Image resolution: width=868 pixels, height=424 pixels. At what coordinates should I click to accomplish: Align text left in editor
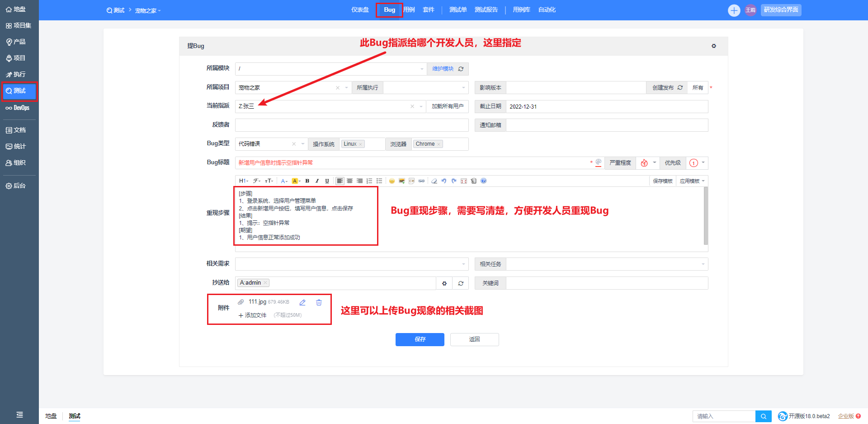click(340, 181)
